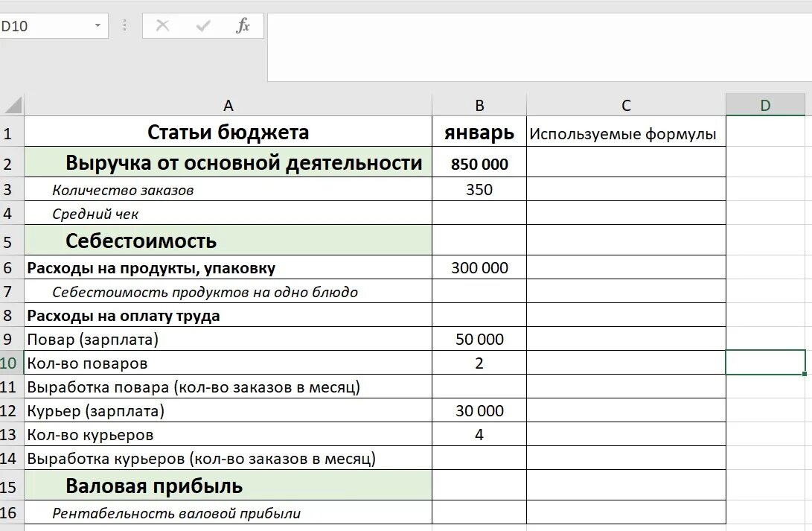Select row 1 header

click(11, 133)
